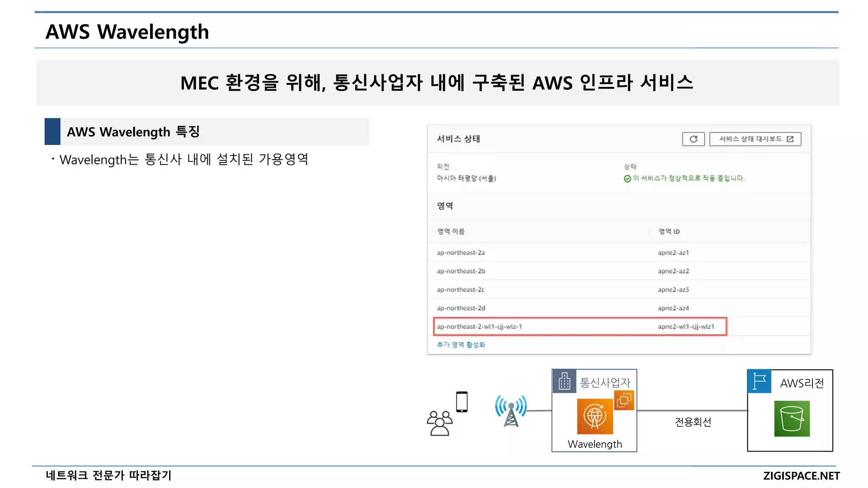This screenshot has height=488, width=868.
Task: Click the refresh icon in service status panel
Action: (693, 139)
